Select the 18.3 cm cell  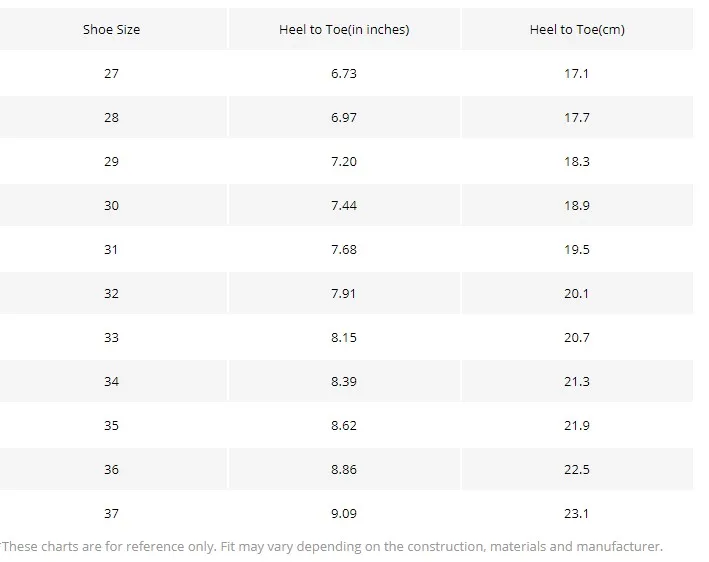577,161
